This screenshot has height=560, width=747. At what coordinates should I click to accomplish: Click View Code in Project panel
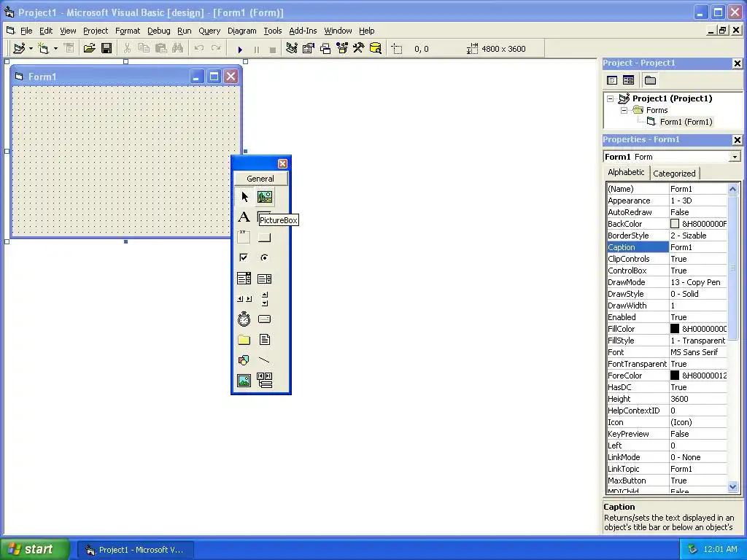[612, 80]
